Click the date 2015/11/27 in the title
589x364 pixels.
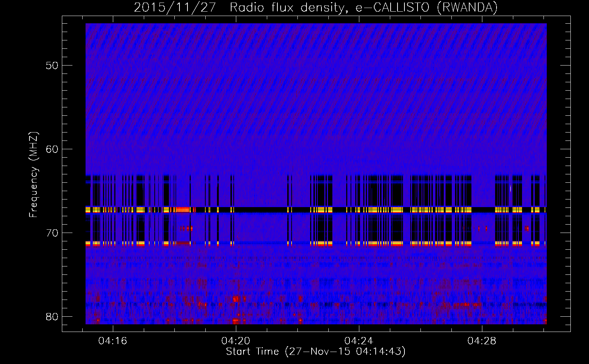click(175, 7)
